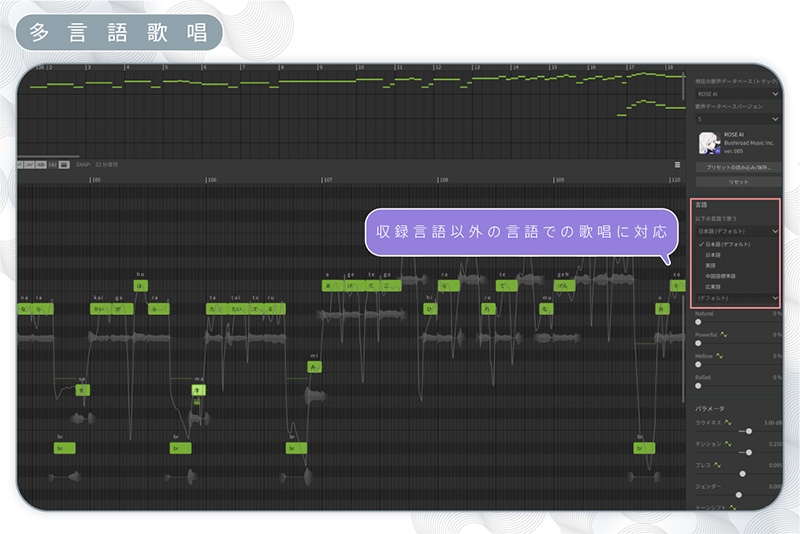Open the hamburger menu above the piano roll
The image size is (800, 534).
[x=677, y=165]
